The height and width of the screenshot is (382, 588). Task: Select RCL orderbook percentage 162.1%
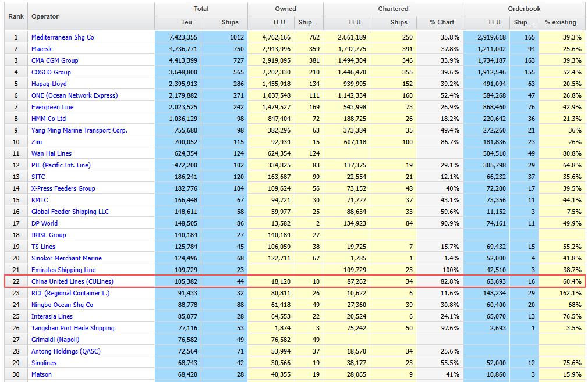[571, 292]
